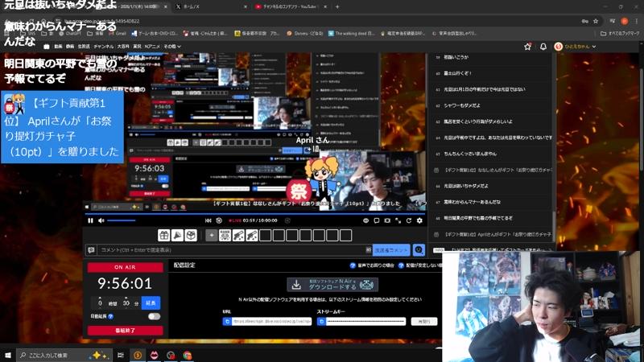
Task: Pause the live stream player
Action: [90, 220]
